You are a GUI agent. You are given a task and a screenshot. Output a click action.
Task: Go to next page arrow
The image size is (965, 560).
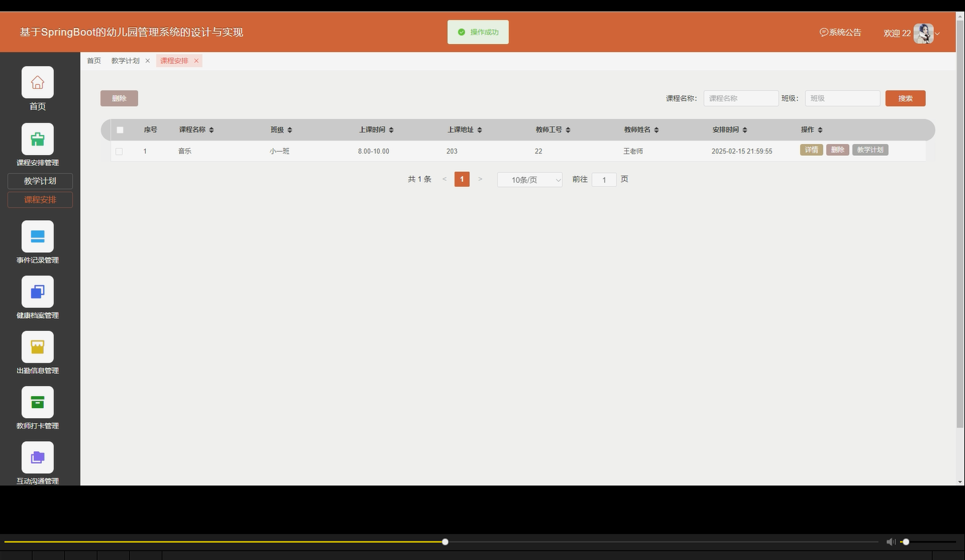pyautogui.click(x=480, y=179)
